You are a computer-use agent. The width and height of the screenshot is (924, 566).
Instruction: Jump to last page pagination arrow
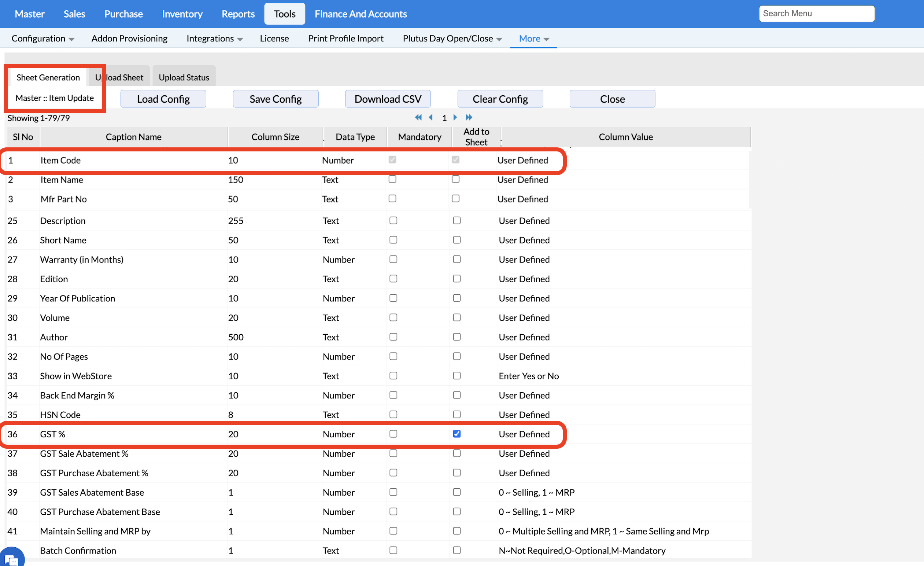469,117
